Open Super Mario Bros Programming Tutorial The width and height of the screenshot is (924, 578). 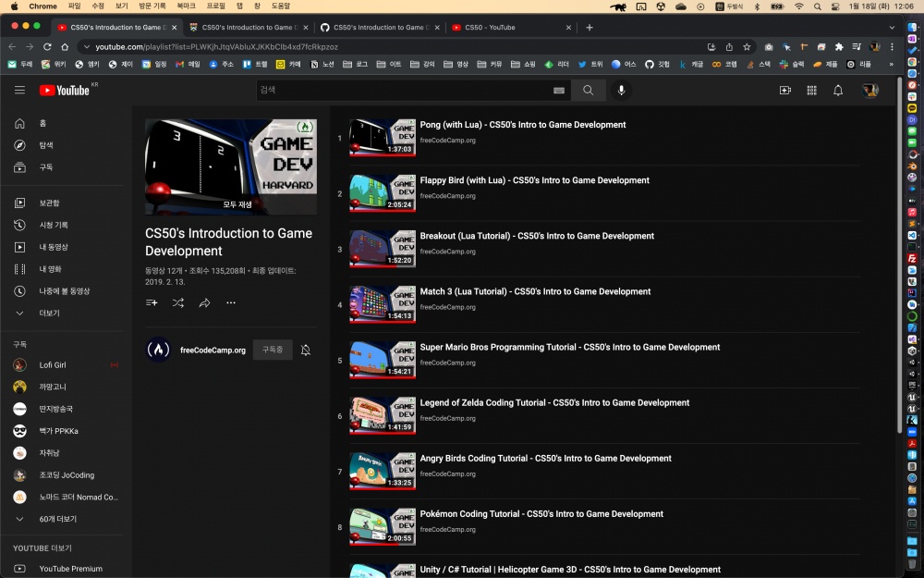(x=570, y=347)
